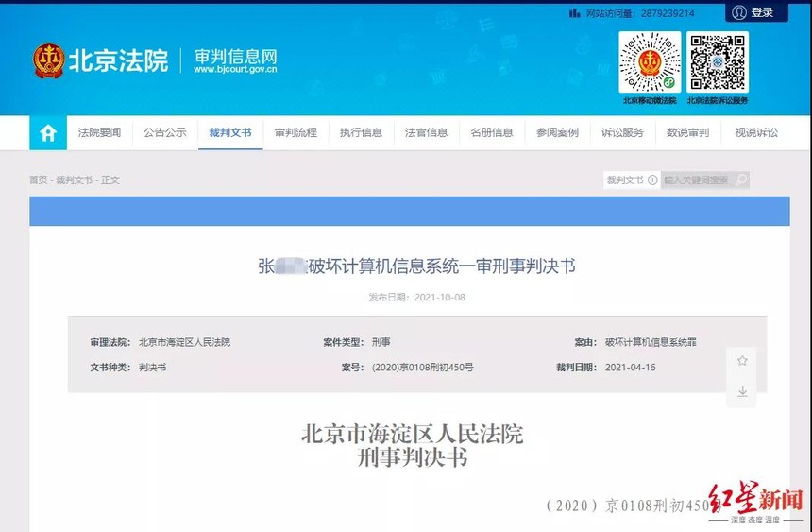Image resolution: width=812 pixels, height=532 pixels.
Task: Click the 北京移动微法院 QR code
Action: pyautogui.click(x=650, y=62)
